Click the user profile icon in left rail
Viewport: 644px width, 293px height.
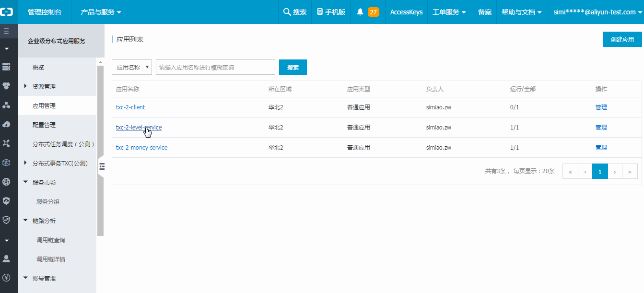(x=6, y=258)
